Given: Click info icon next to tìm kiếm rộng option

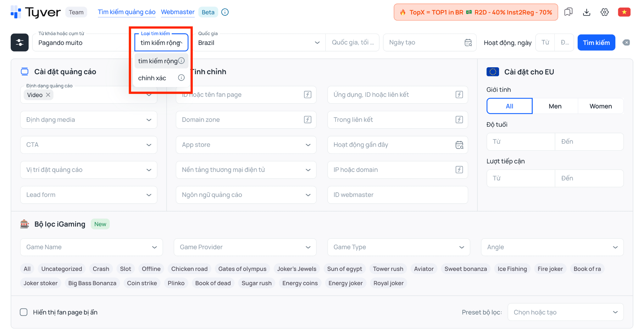Looking at the screenshot, I should (181, 61).
